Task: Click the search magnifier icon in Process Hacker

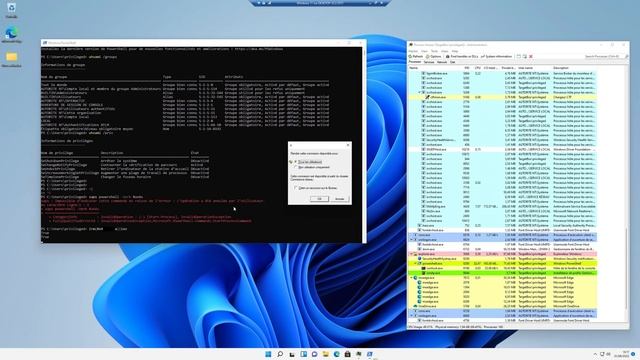Action: click(x=627, y=56)
